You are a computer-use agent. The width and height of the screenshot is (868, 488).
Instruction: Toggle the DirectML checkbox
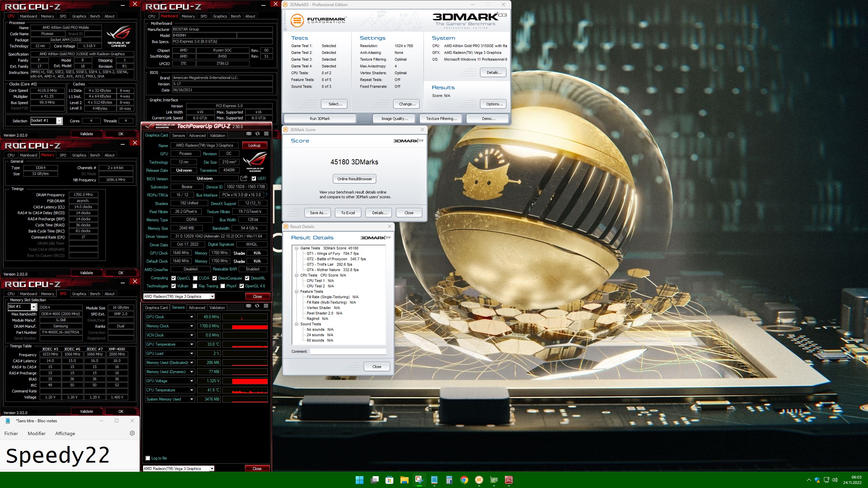(x=247, y=278)
